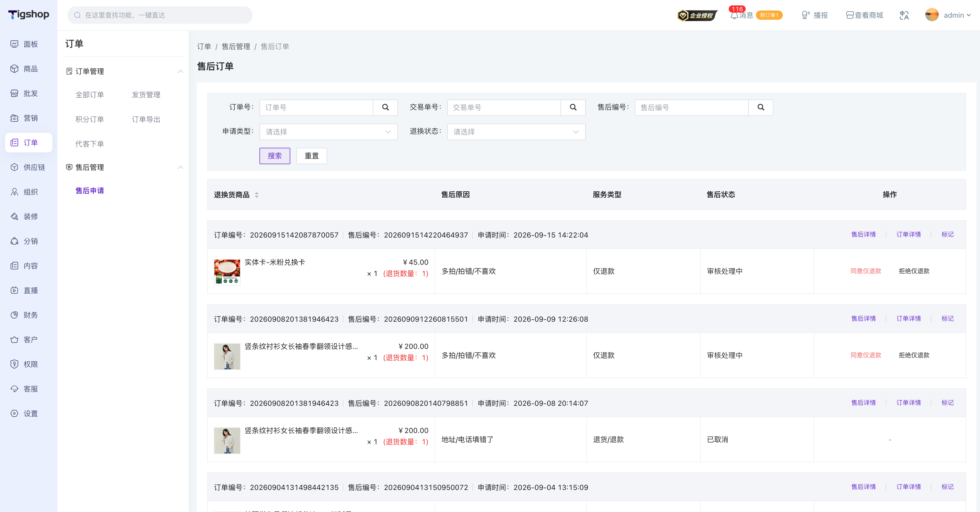The image size is (980, 512).
Task: Open the 装修 decoration sidebar item
Action: pos(28,216)
